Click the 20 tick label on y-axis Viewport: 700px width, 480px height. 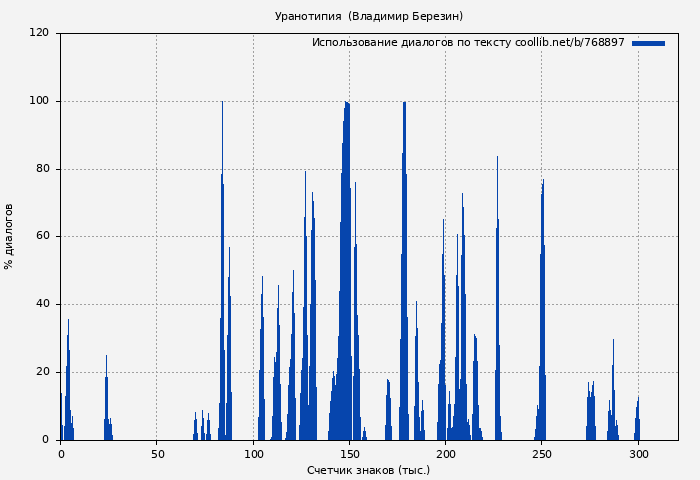click(x=42, y=372)
